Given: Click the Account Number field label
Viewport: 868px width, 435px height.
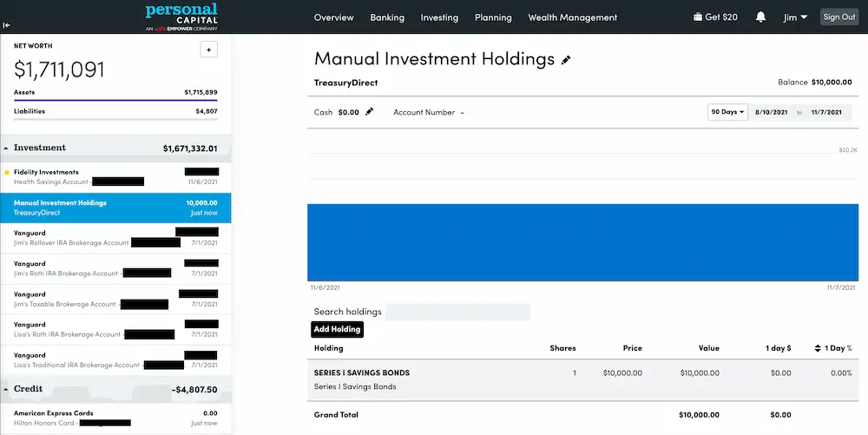Looking at the screenshot, I should click(424, 112).
